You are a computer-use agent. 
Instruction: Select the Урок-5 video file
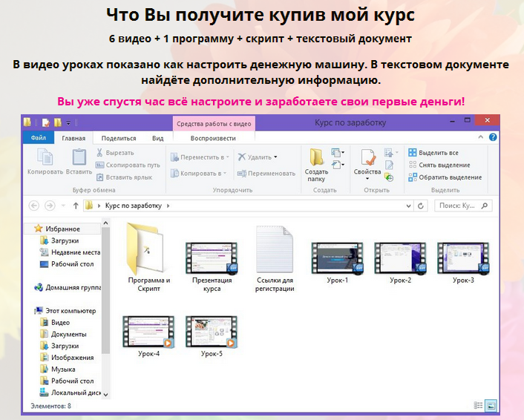[212, 336]
